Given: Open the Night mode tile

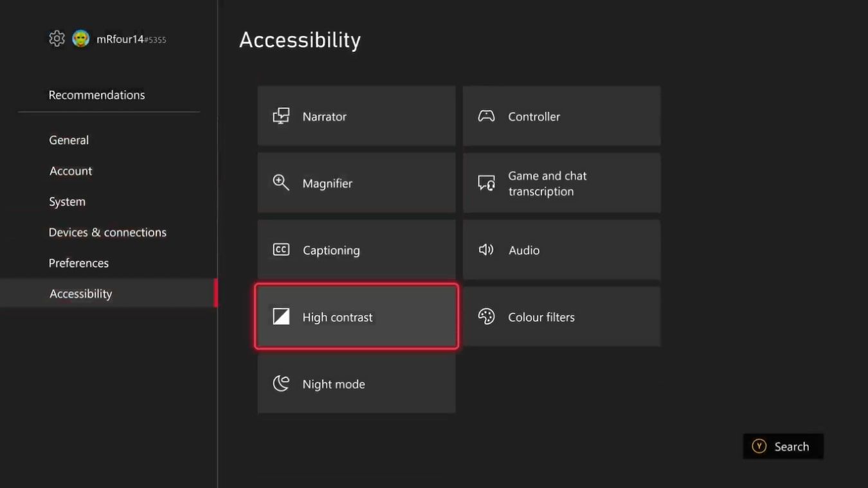Looking at the screenshot, I should pyautogui.click(x=356, y=383).
